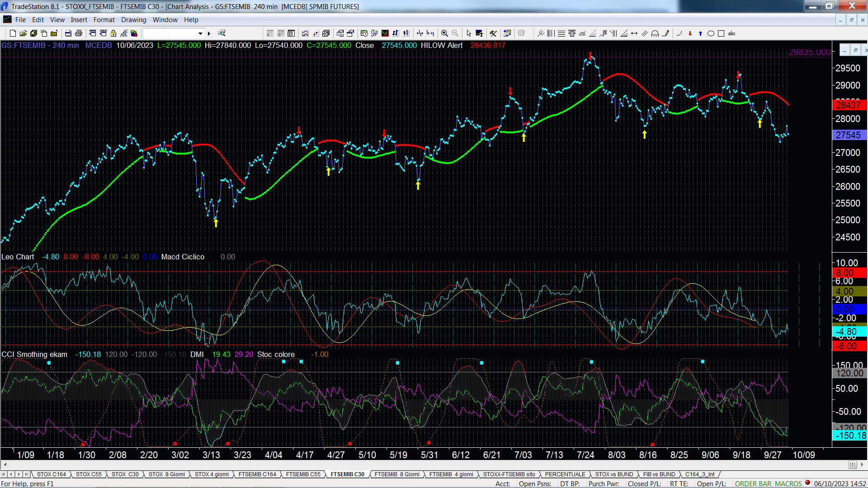Viewport: 868px width, 488px height.
Task: Switch to the STOX vs BUND tab
Action: point(614,474)
